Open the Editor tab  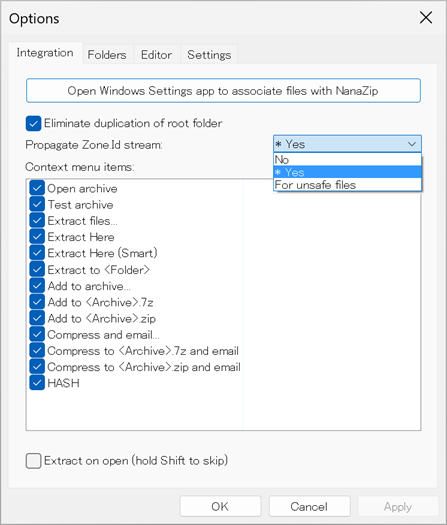coord(156,55)
